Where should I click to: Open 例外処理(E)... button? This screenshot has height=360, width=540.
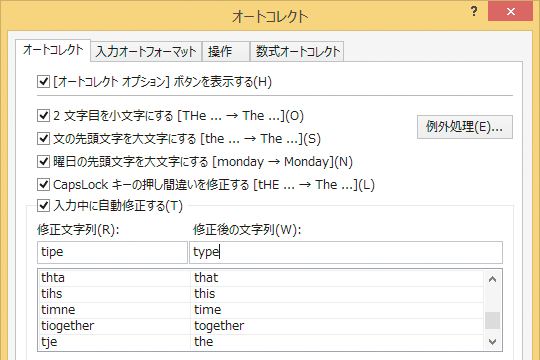pos(465,127)
